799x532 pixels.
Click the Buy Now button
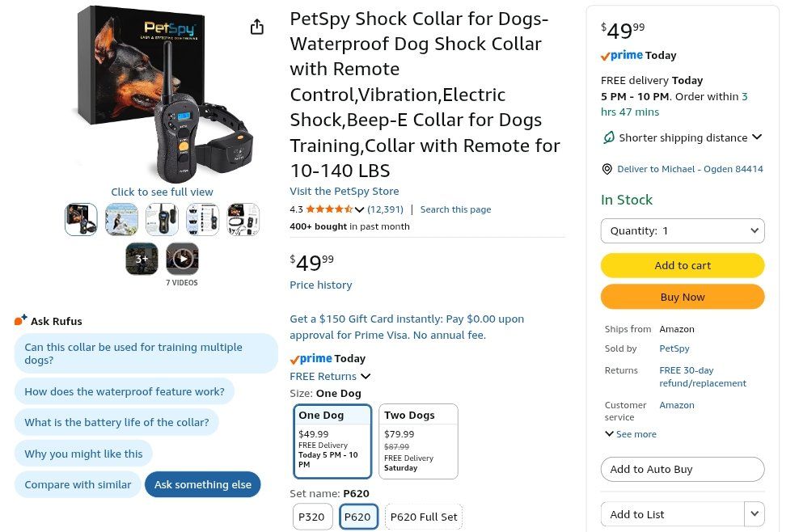pos(682,297)
